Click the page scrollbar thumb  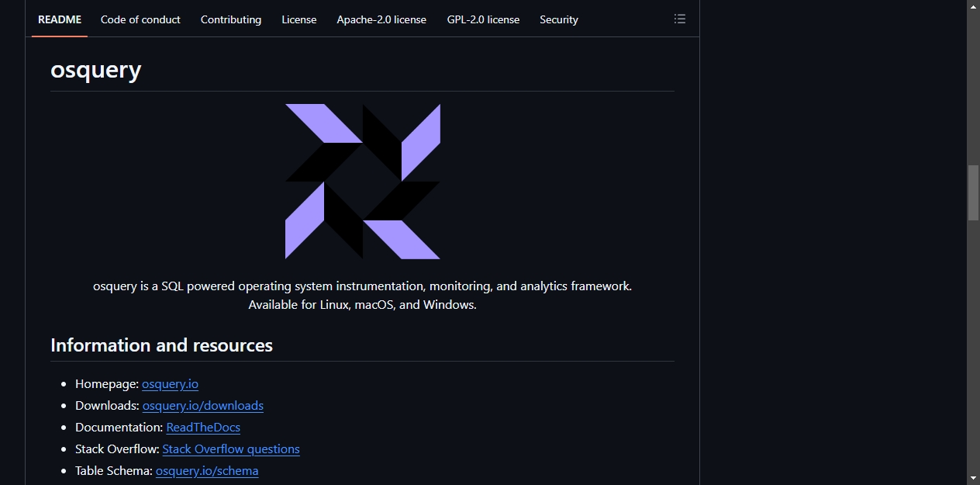[x=973, y=192]
